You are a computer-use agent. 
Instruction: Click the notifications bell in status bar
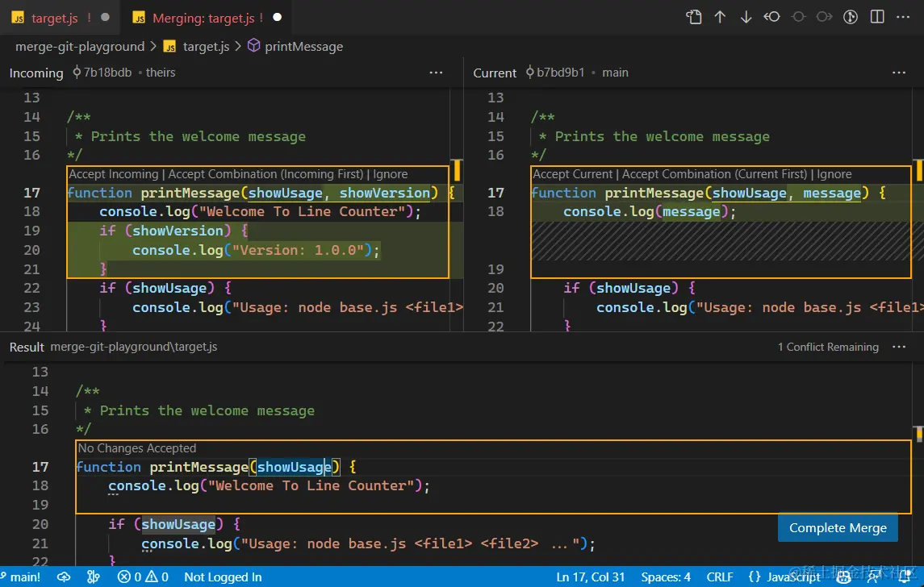click(904, 577)
